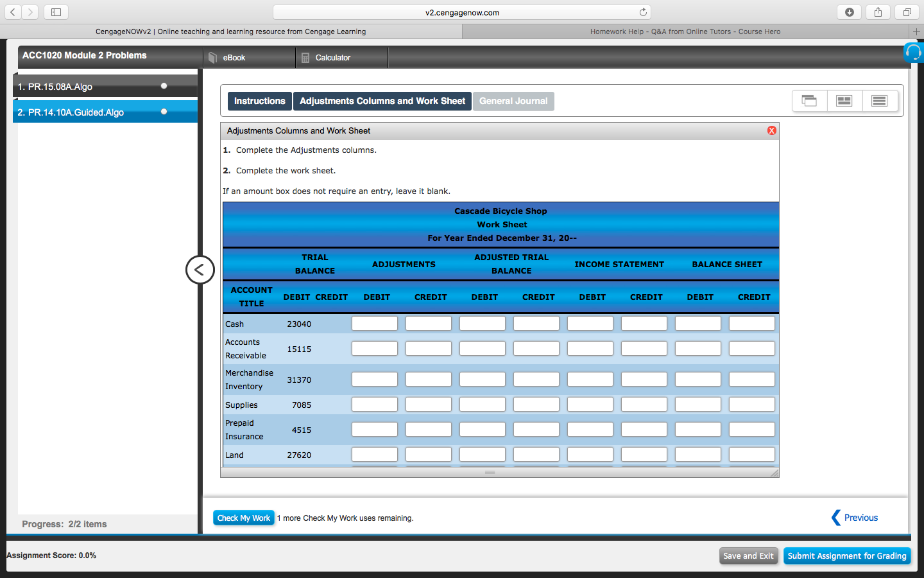This screenshot has width=924, height=578.
Task: Click the Cash adjustments credit box
Action: pyautogui.click(x=429, y=324)
